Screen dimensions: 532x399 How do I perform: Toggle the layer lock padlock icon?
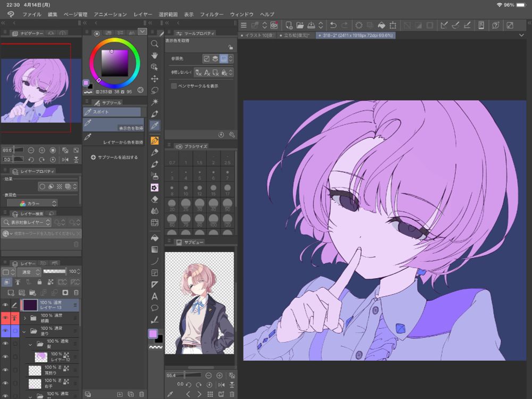tap(39, 282)
